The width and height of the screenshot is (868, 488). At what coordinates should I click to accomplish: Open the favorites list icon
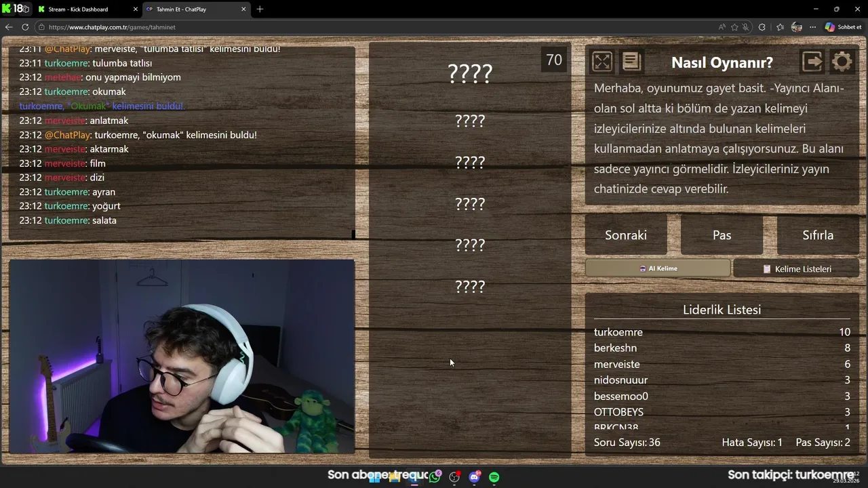(x=780, y=27)
